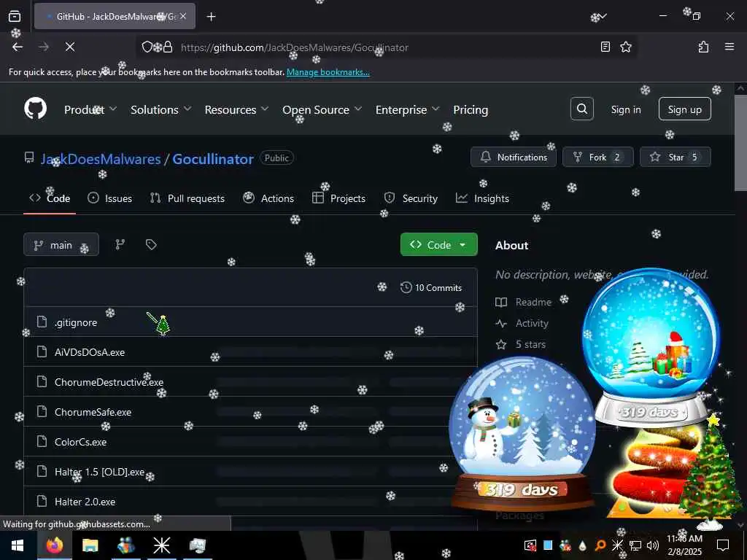Screen dimensions: 747x560
Task: Expand the Enterprise dropdown
Action: tap(407, 109)
